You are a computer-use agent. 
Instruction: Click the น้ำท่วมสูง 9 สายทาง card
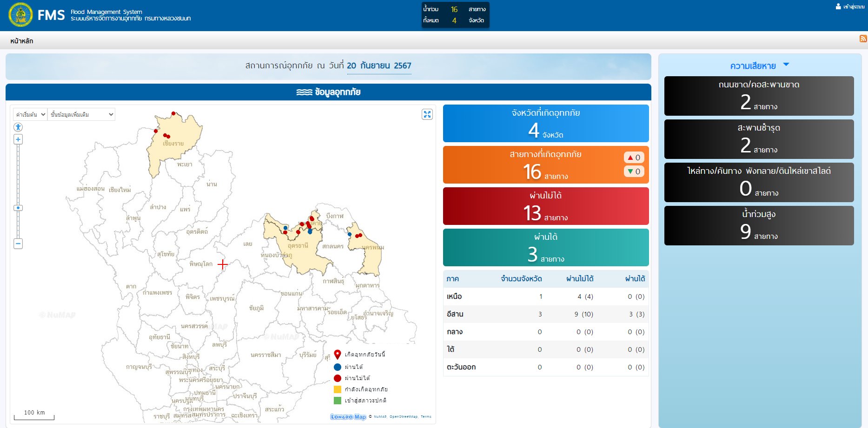pyautogui.click(x=759, y=226)
